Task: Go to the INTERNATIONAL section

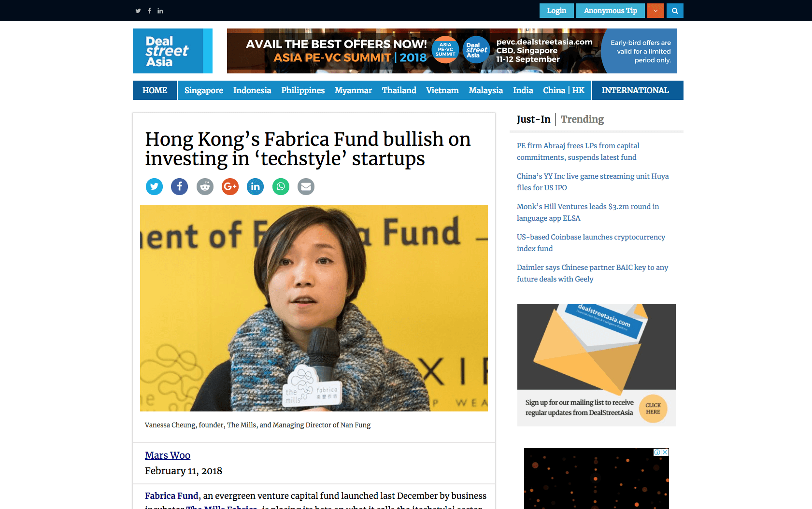Action: (635, 90)
